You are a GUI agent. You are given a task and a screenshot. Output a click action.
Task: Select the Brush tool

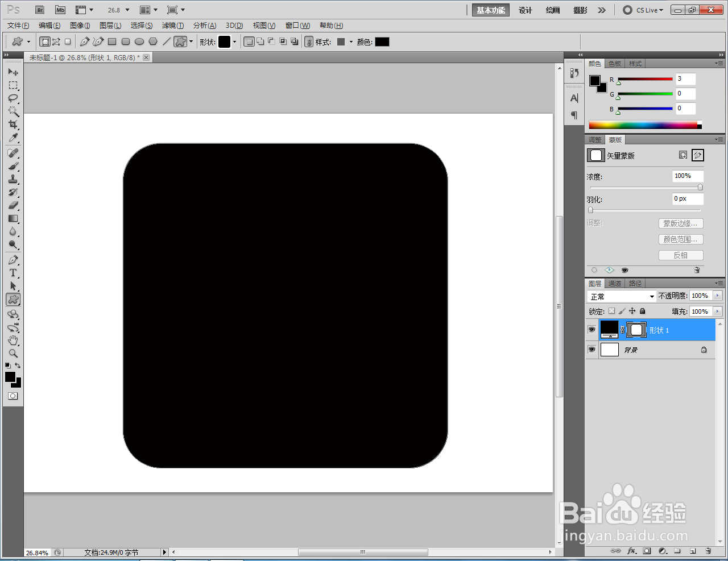[13, 166]
